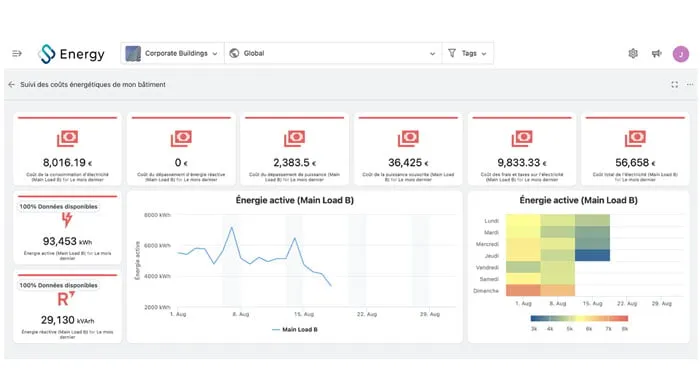Click the 22. Aug label on line chart
This screenshot has width=700, height=386.
pos(367,314)
